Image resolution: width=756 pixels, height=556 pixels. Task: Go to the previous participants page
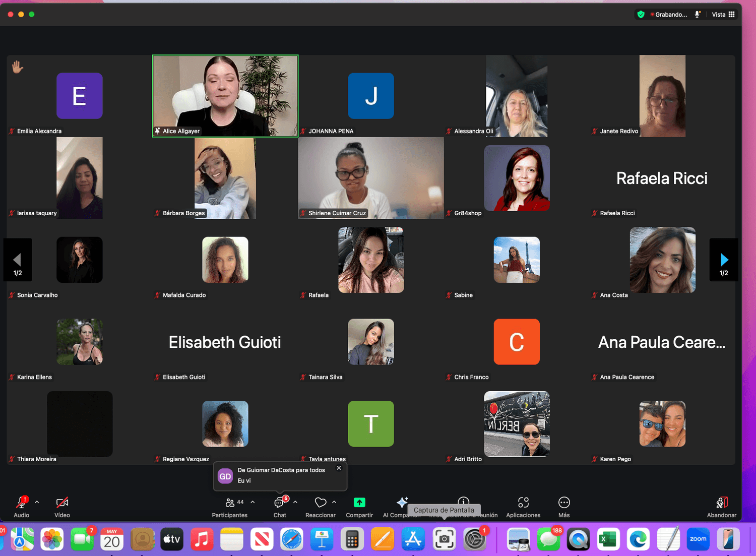pos(18,260)
